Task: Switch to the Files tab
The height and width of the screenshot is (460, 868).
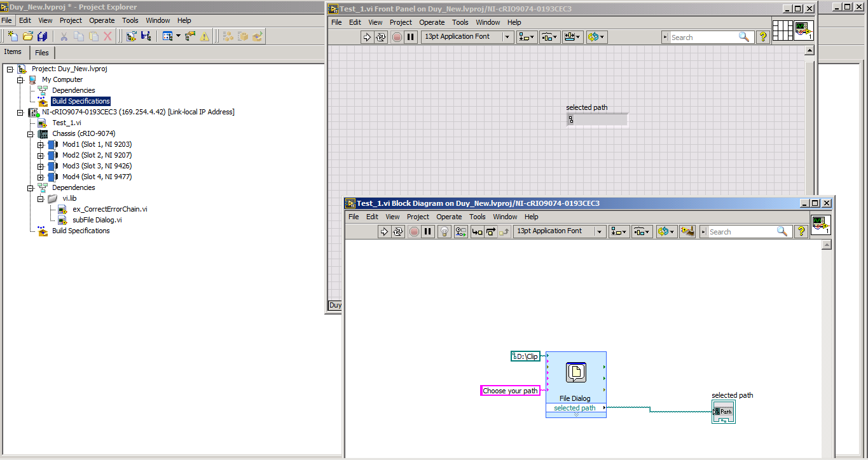Action: tap(42, 53)
